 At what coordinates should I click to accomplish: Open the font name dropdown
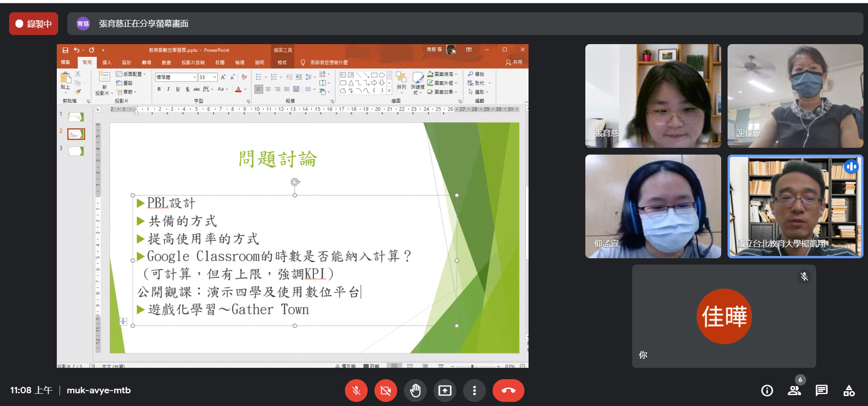pyautogui.click(x=195, y=77)
